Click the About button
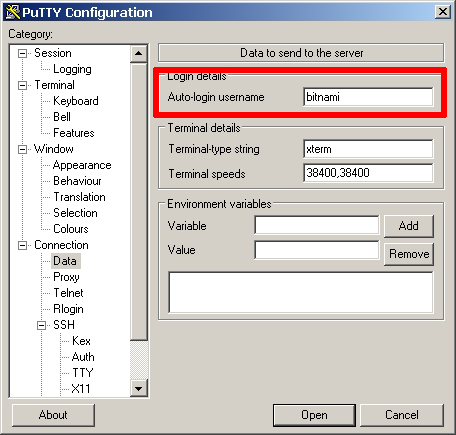The height and width of the screenshot is (435, 456). pos(53,415)
